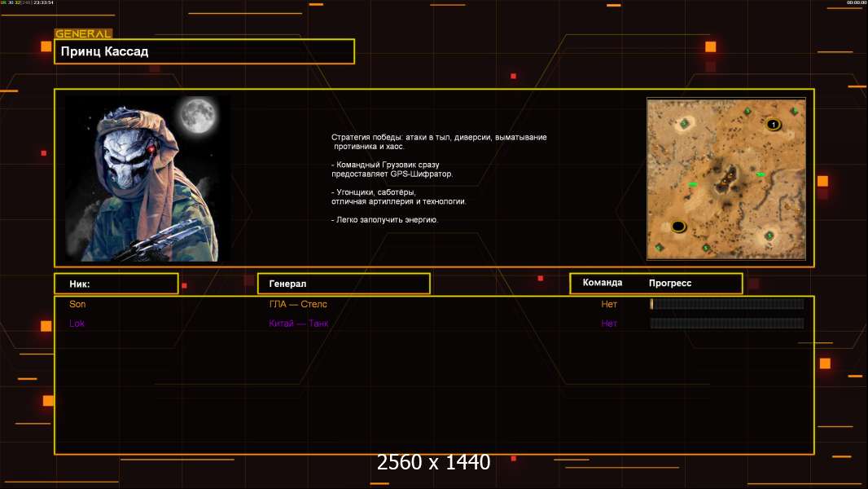This screenshot has height=489, width=868.
Task: Select the GENERAL tab label
Action: pyautogui.click(x=83, y=34)
